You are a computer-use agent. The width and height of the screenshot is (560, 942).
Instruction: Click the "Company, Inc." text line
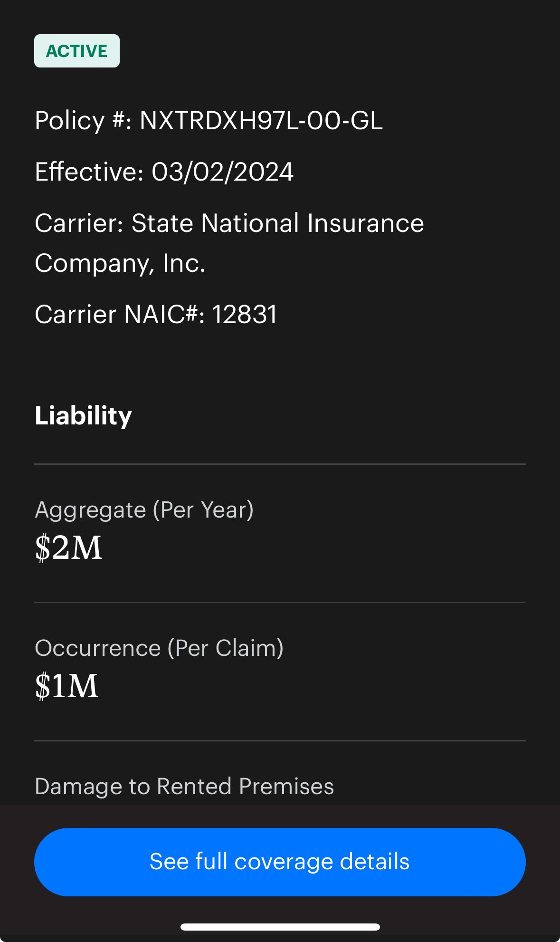pos(120,263)
